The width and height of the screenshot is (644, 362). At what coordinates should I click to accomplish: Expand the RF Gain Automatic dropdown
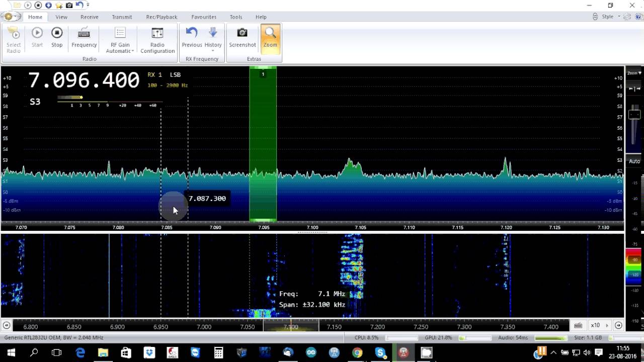click(120, 41)
